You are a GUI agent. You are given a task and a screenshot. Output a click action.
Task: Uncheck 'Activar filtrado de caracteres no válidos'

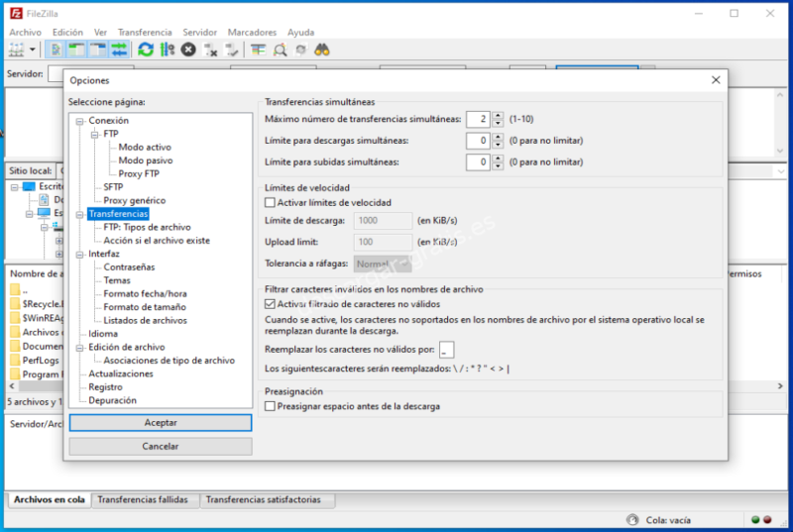[x=270, y=304]
